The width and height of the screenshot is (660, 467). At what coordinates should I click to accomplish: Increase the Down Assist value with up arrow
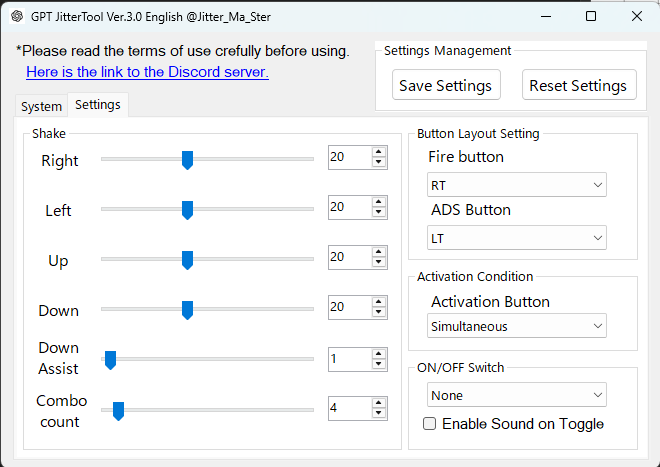point(378,353)
